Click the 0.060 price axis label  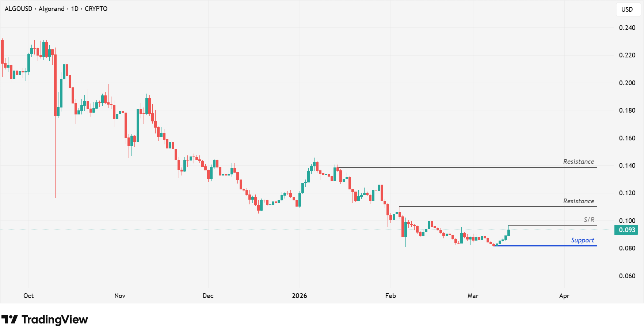click(627, 276)
